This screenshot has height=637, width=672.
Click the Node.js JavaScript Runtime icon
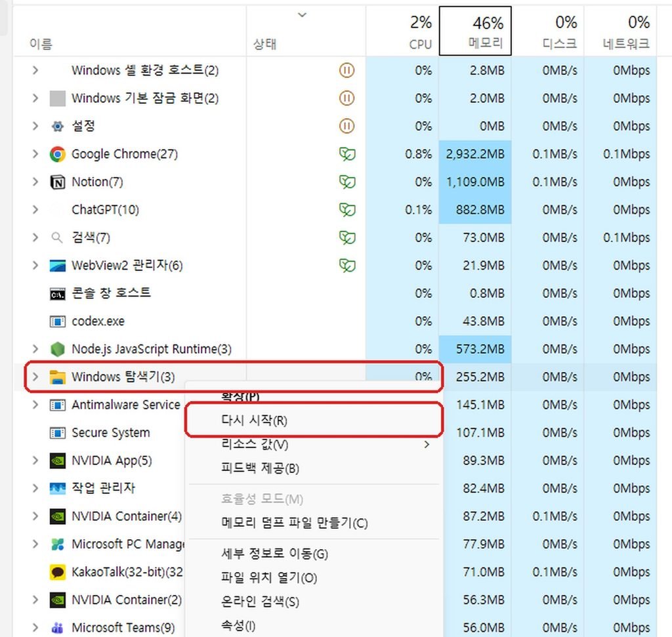58,349
